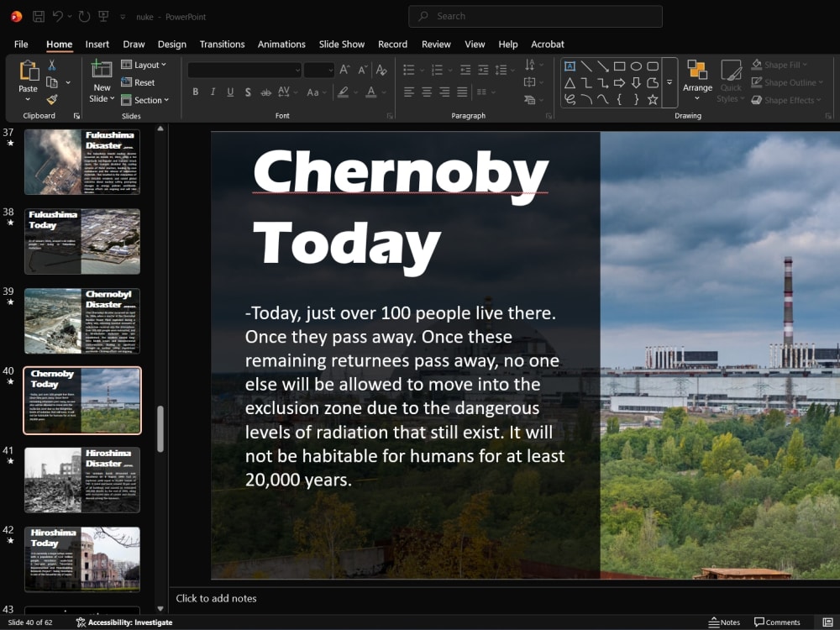The height and width of the screenshot is (630, 840).
Task: Open Quick Styles gallery
Action: click(730, 81)
